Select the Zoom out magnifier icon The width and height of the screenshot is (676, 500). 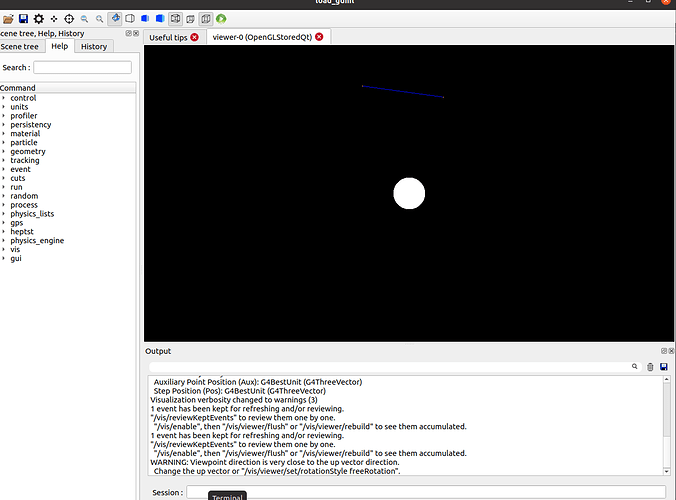point(84,19)
